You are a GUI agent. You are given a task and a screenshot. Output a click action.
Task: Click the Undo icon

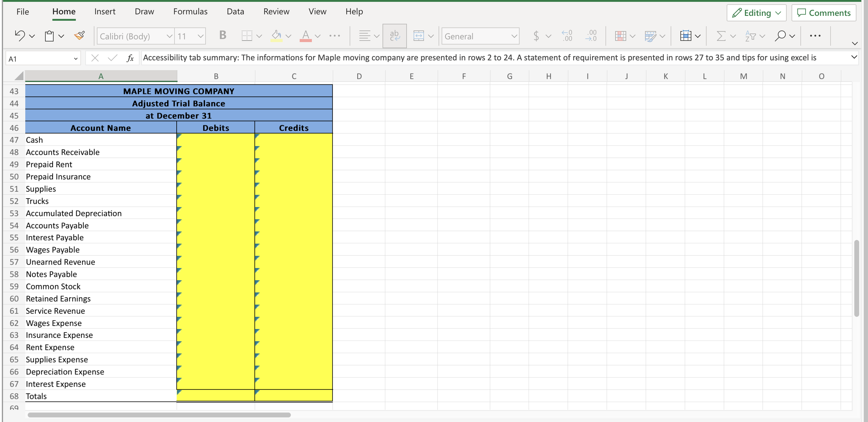click(19, 36)
